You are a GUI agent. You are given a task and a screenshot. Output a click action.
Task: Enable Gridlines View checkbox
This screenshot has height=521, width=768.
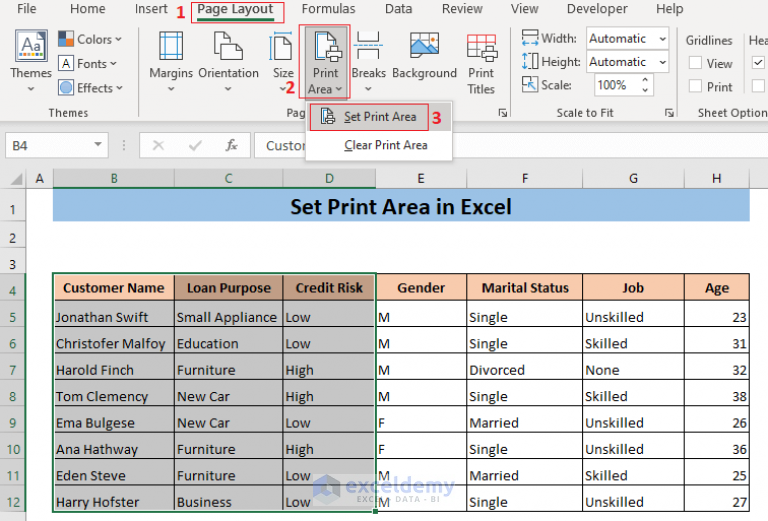(695, 63)
